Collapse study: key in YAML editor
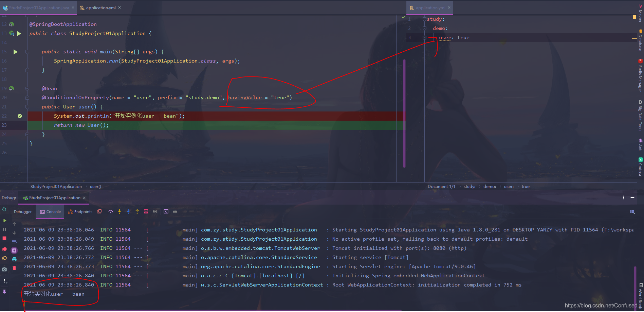The width and height of the screenshot is (644, 312). 424,19
